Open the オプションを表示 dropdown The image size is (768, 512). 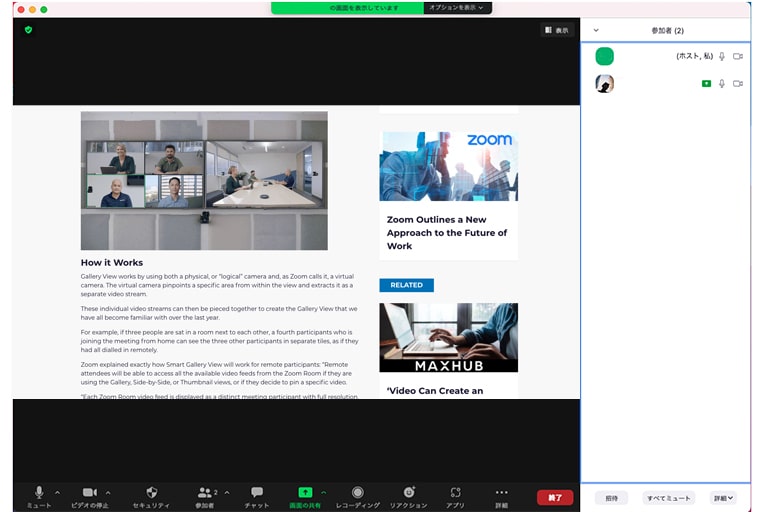click(456, 8)
